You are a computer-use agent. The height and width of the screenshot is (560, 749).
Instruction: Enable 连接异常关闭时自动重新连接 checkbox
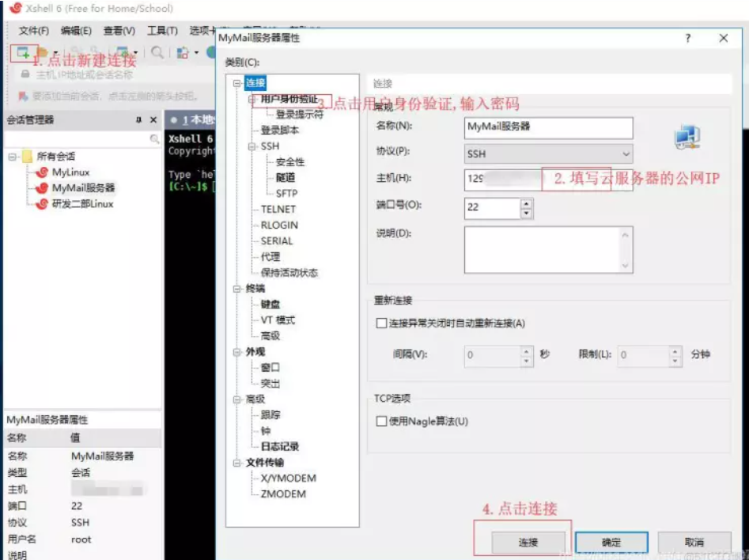click(x=381, y=324)
